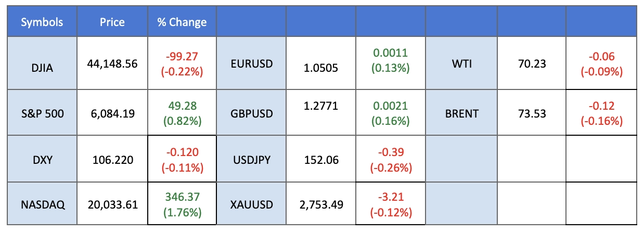Click the Symbols column header
This screenshot has width=644, height=233.
tap(42, 22)
